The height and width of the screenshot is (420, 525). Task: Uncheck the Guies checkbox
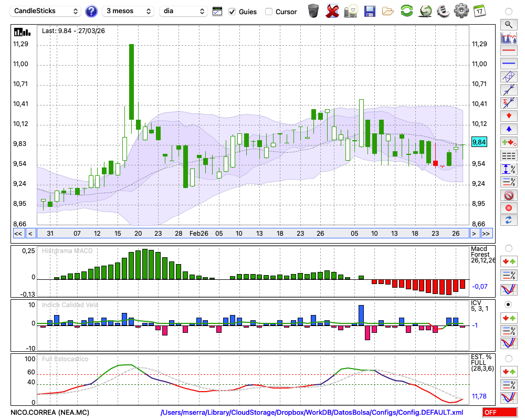pyautogui.click(x=232, y=12)
